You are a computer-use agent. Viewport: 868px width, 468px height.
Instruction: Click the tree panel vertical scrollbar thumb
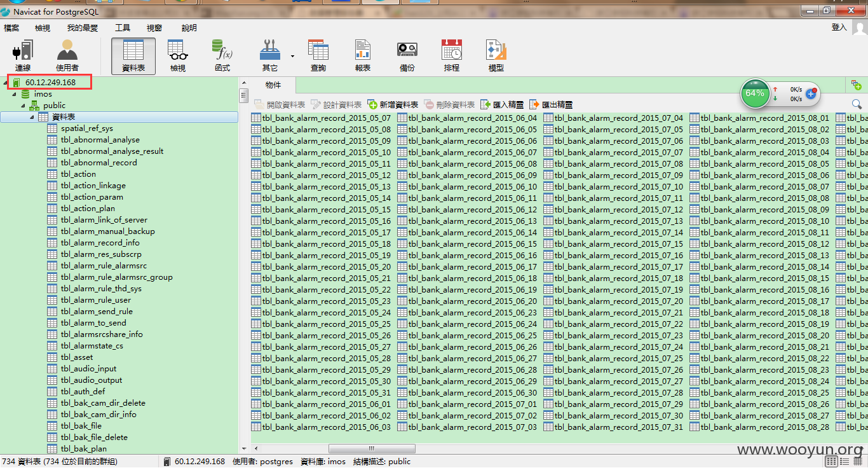tap(243, 96)
